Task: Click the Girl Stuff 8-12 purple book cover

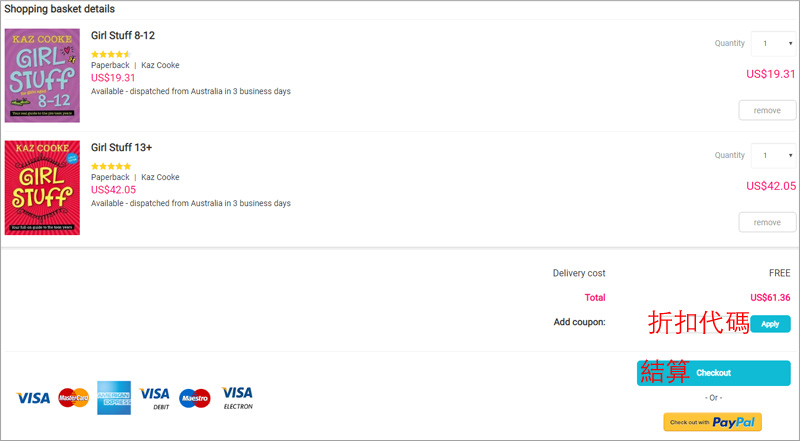Action: coord(42,76)
